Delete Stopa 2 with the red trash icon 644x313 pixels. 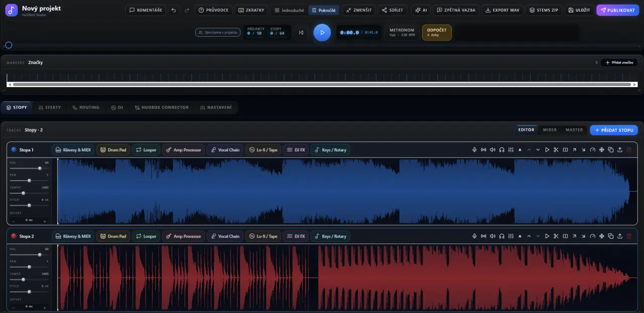pyautogui.click(x=629, y=236)
